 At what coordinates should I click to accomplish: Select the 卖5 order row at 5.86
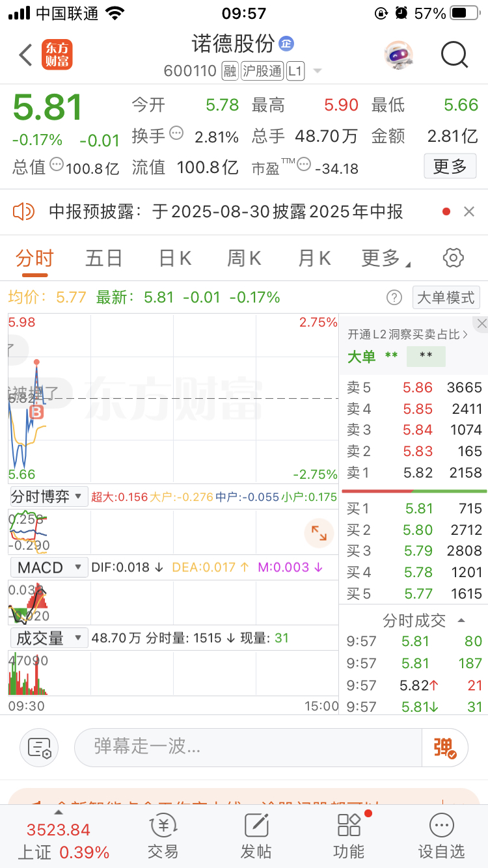(414, 388)
